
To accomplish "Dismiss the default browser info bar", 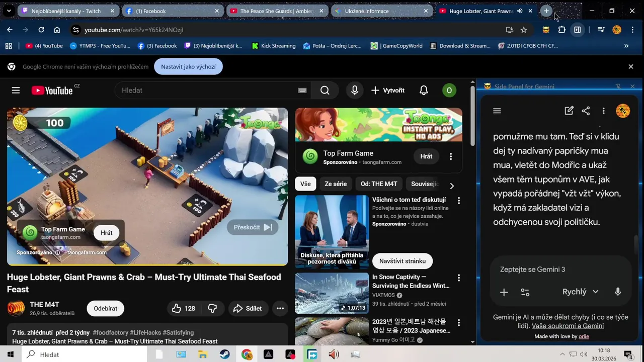I will pyautogui.click(x=631, y=67).
